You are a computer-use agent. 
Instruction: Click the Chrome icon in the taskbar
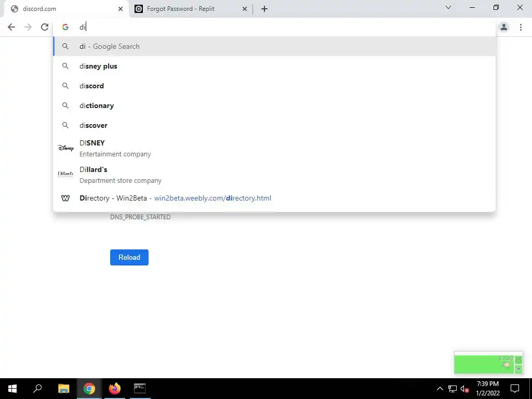pos(89,389)
